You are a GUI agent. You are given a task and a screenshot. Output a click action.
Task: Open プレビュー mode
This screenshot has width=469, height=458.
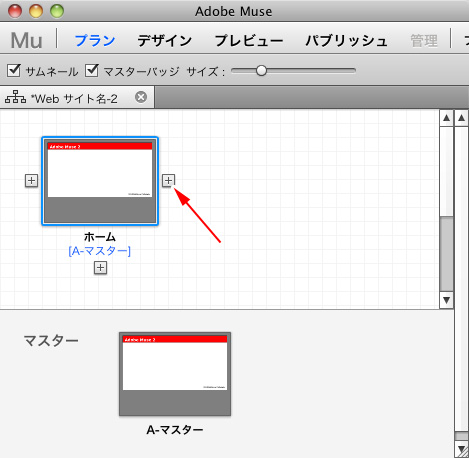tap(249, 41)
